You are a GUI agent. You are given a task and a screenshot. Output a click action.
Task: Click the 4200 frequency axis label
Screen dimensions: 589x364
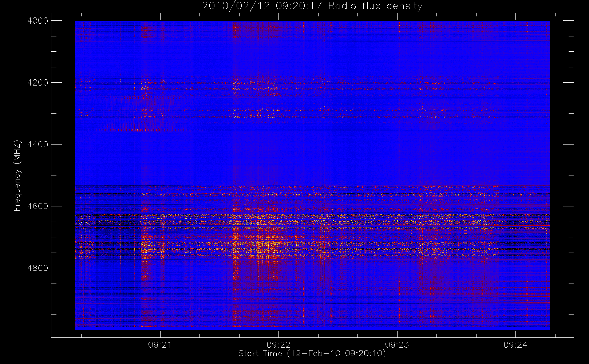[38, 83]
